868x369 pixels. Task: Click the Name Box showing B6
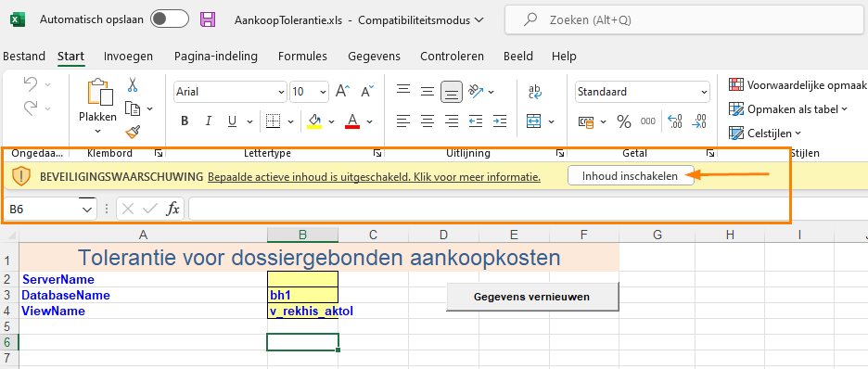(50, 210)
